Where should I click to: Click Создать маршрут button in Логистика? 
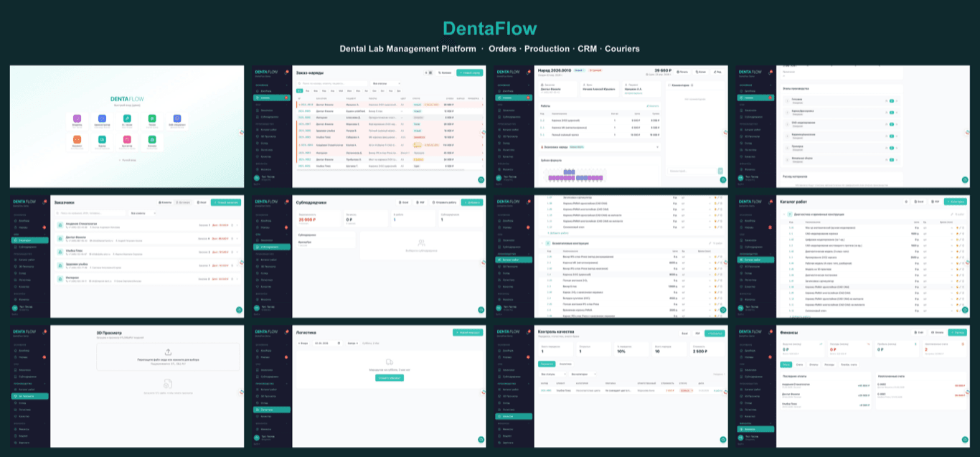click(x=390, y=377)
